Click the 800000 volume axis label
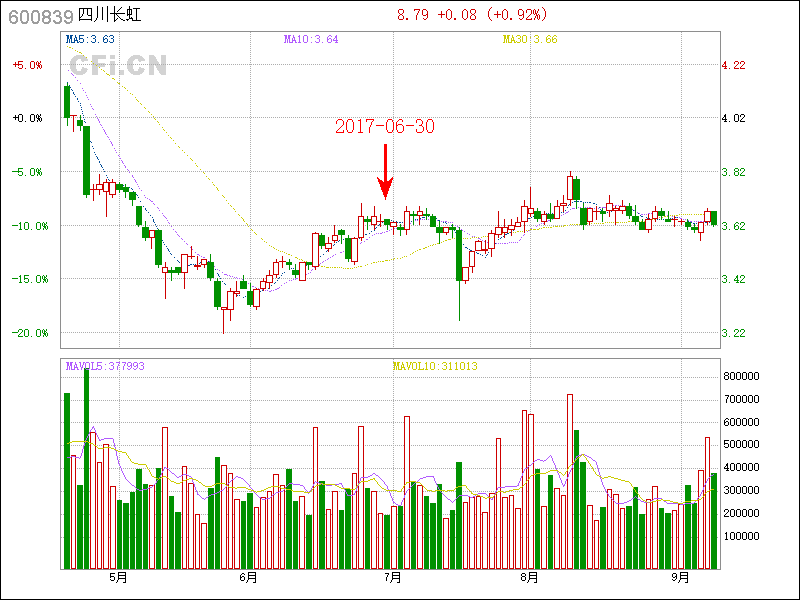The image size is (800, 600). (x=741, y=377)
